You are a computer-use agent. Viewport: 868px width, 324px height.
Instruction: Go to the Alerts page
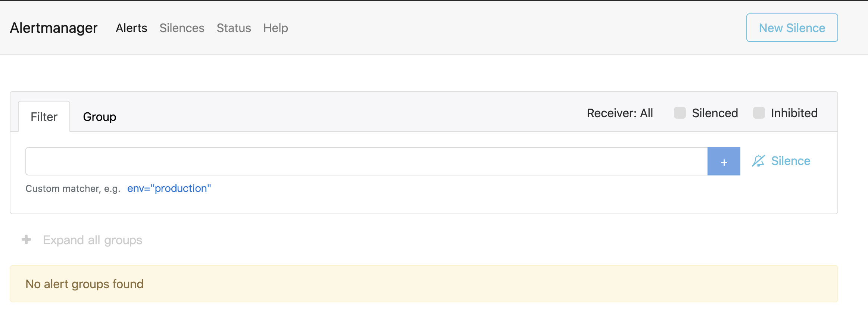[131, 28]
